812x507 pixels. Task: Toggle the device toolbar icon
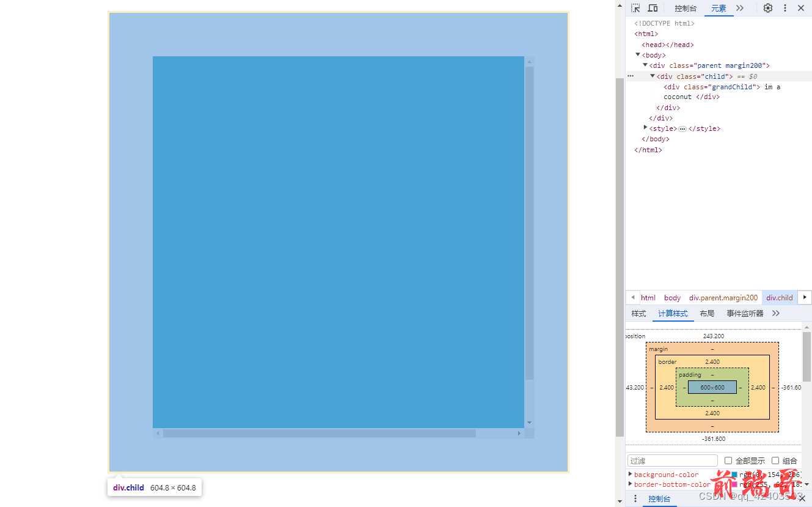pyautogui.click(x=653, y=8)
